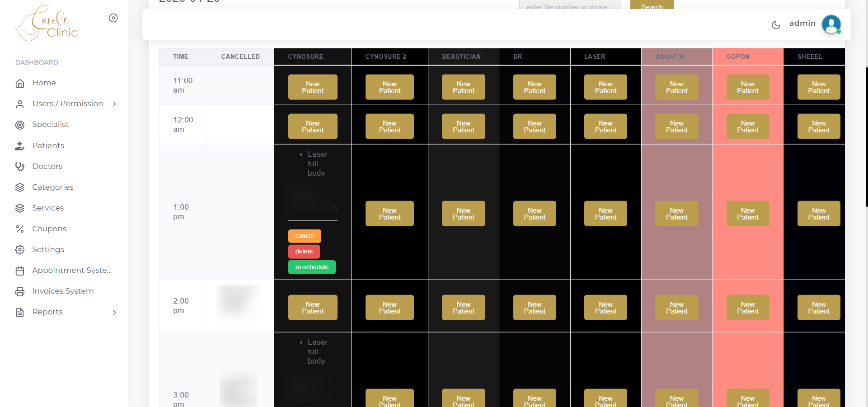Toggle sidebar pin circle near logo

(113, 18)
